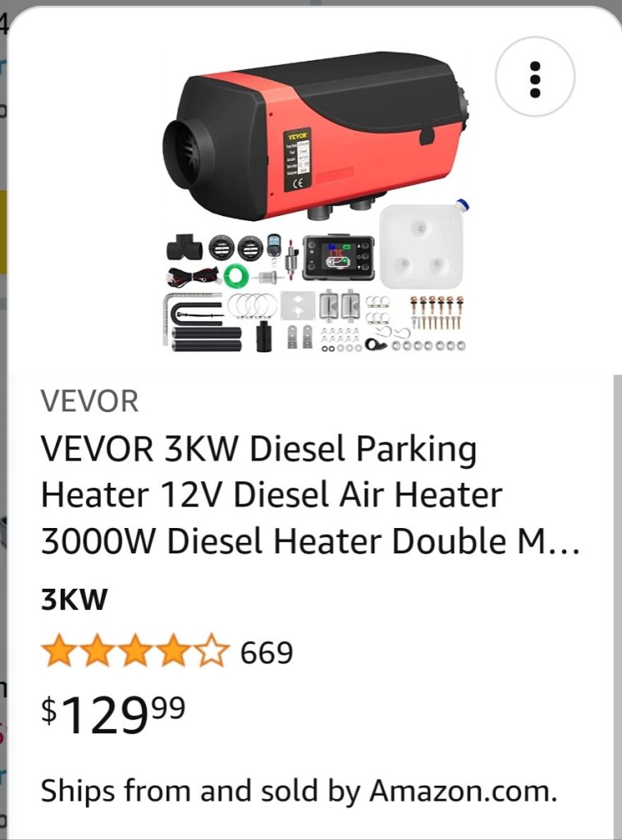Click the $129.99 price

click(113, 714)
